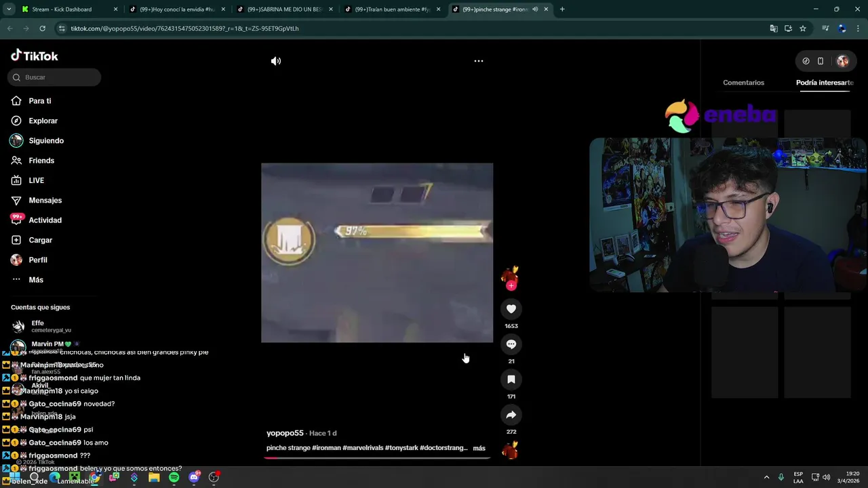Go to the LIVE section
Image resolution: width=868 pixels, height=488 pixels.
click(x=36, y=180)
